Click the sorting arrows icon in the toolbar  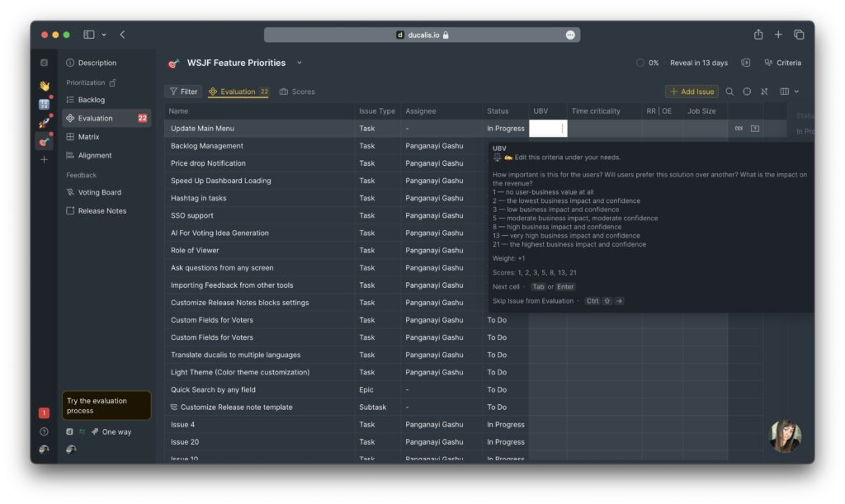tap(763, 91)
